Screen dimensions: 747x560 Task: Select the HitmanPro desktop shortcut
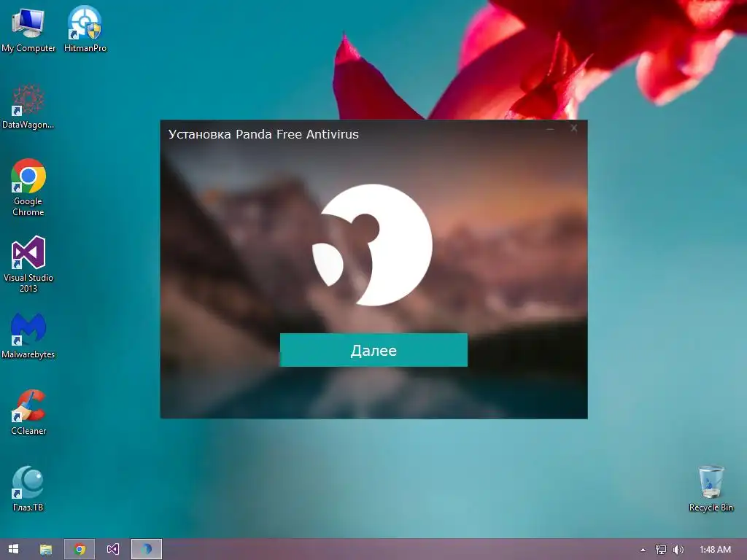pos(85,29)
